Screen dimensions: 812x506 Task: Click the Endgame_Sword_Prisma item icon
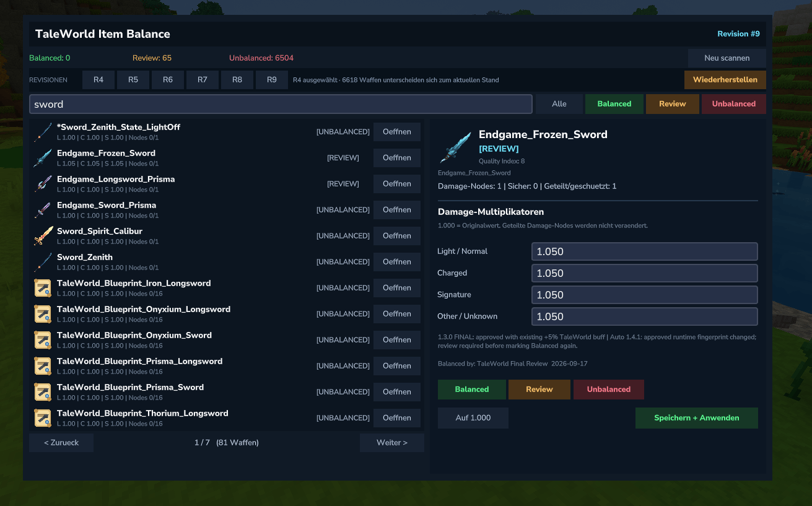(43, 210)
